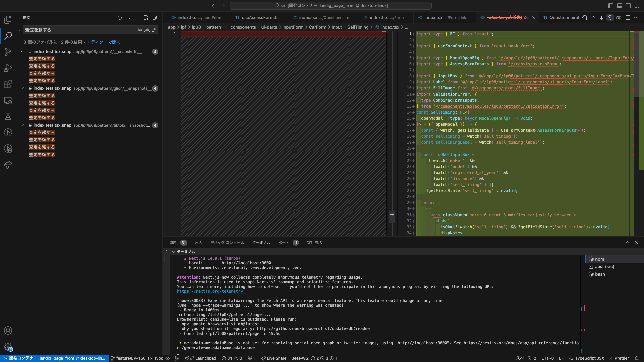Viewport: 644px width, 362px height.
Task: Open the nextjs.org/telemetry link in terminal
Action: [x=210, y=291]
